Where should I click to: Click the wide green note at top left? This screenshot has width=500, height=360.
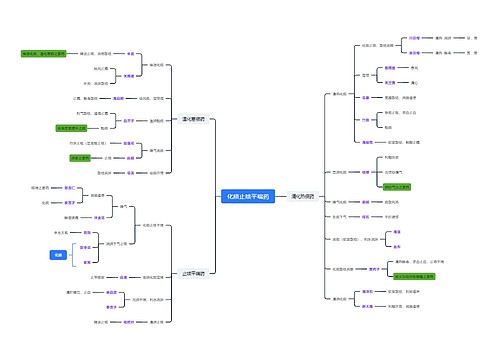pos(44,54)
